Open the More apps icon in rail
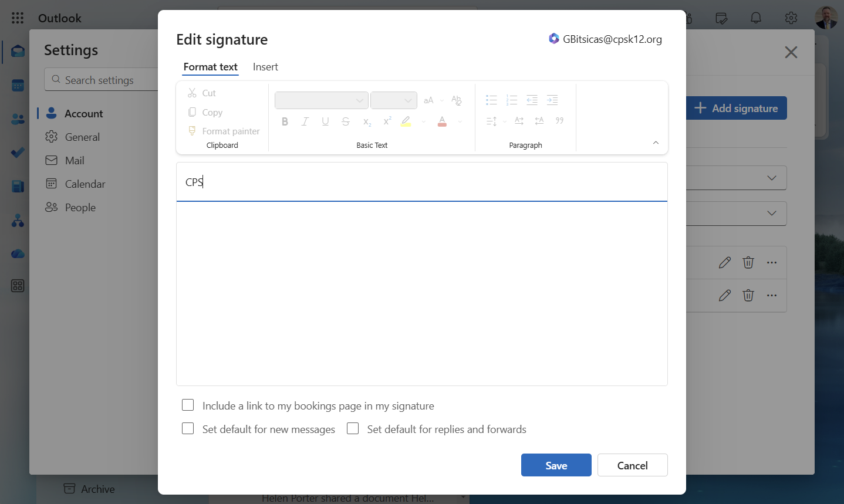The image size is (844, 504). [x=18, y=286]
